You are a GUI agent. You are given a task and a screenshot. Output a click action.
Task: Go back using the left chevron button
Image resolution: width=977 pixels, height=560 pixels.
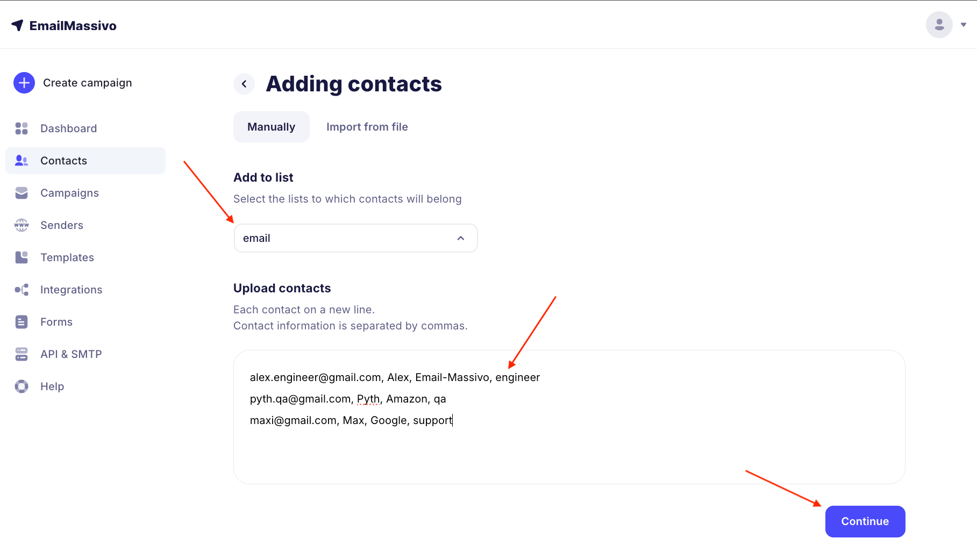[244, 84]
